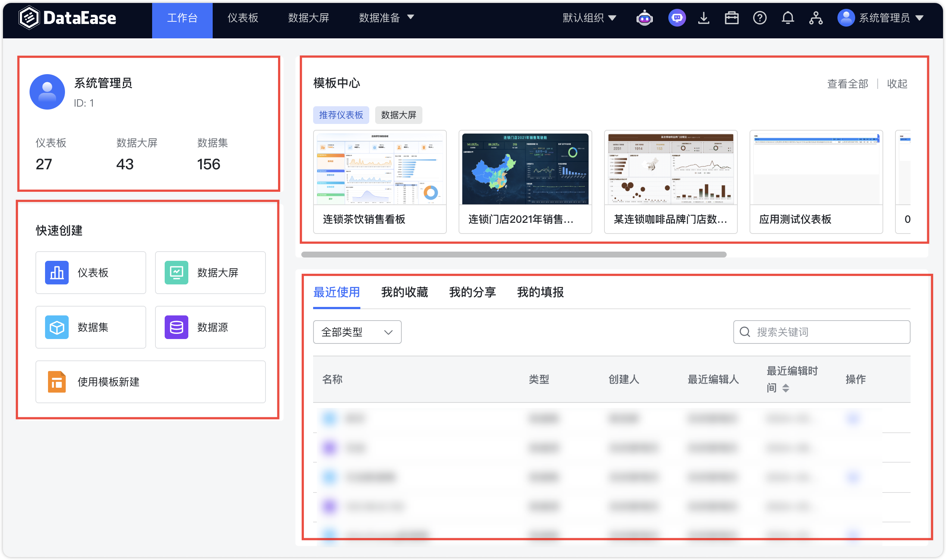Click the organization structure icon
The width and height of the screenshot is (946, 560).
[816, 17]
